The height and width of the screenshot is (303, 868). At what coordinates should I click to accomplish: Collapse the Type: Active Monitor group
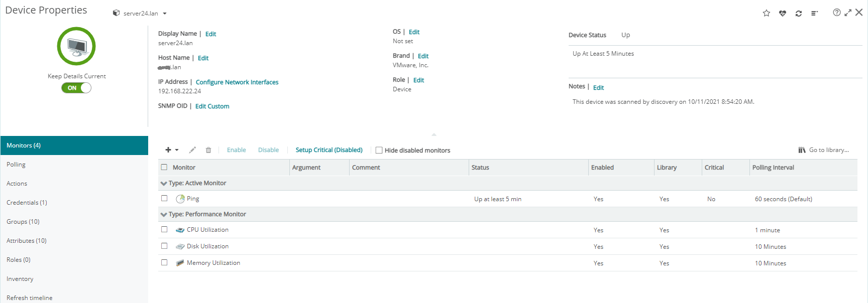pos(164,184)
